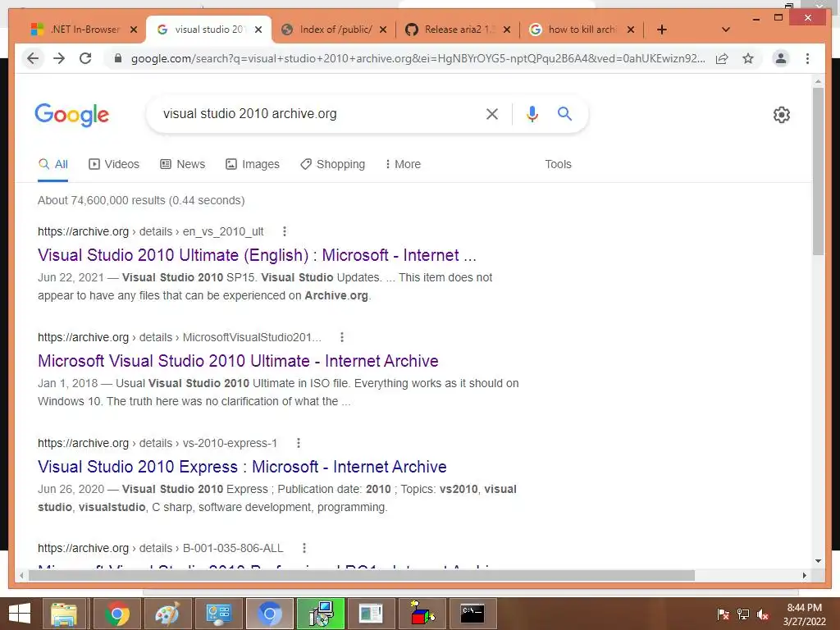Click the scroll down arrow
840x630 pixels.
(818, 561)
